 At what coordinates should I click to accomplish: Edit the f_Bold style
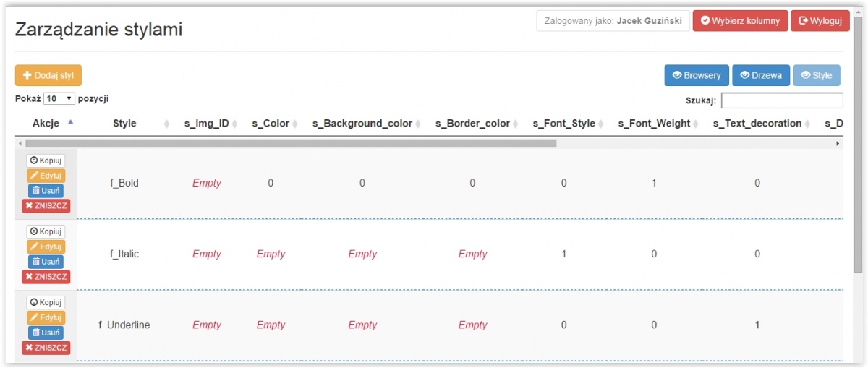[x=46, y=176]
